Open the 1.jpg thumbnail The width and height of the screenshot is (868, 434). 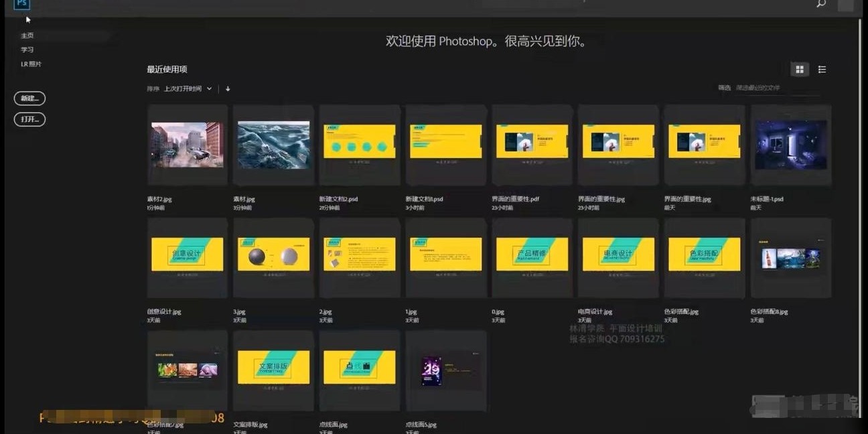click(x=446, y=258)
